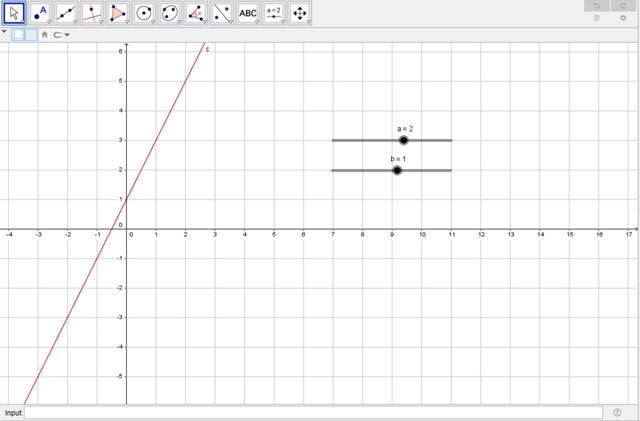Select the Move arrow tool
The width and height of the screenshot is (640, 421).
pyautogui.click(x=14, y=13)
